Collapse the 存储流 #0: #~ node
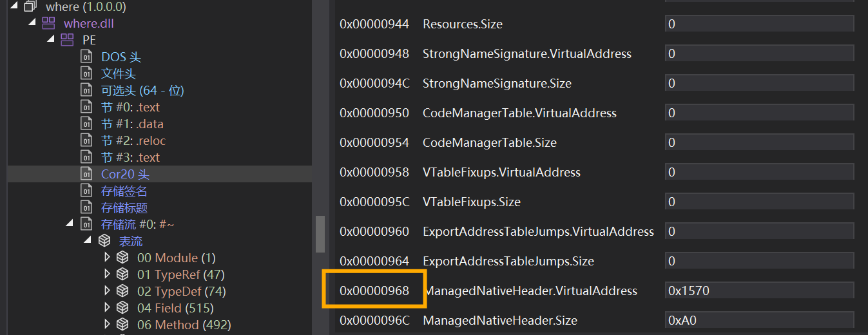 (70, 224)
